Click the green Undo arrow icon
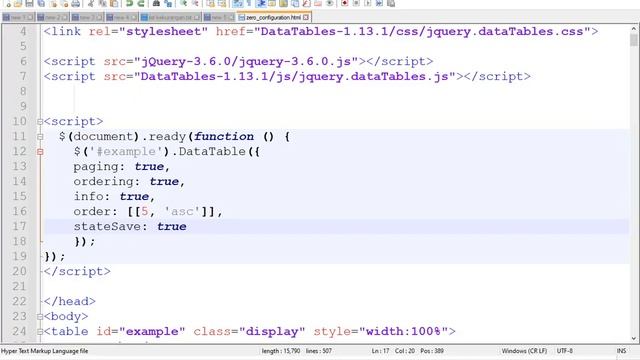The height and width of the screenshot is (360, 640). pos(129,4)
